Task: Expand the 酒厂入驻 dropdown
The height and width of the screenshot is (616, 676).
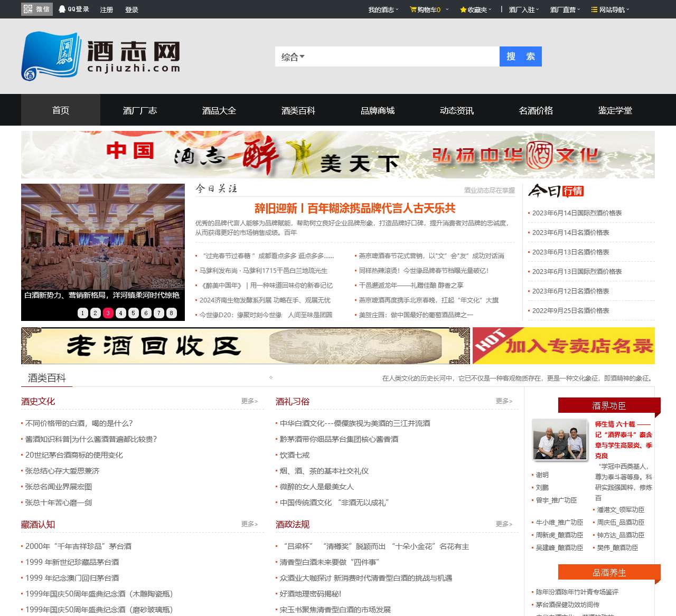Action: 524,10
